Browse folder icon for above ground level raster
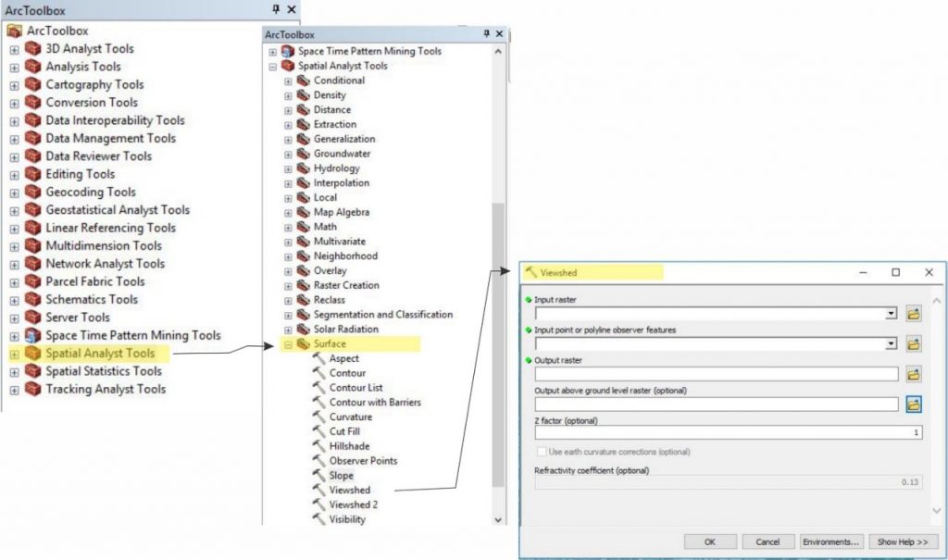 (x=914, y=404)
